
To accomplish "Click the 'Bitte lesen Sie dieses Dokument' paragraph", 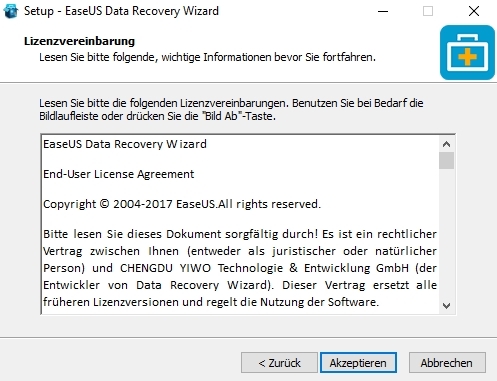I will tap(240, 268).
